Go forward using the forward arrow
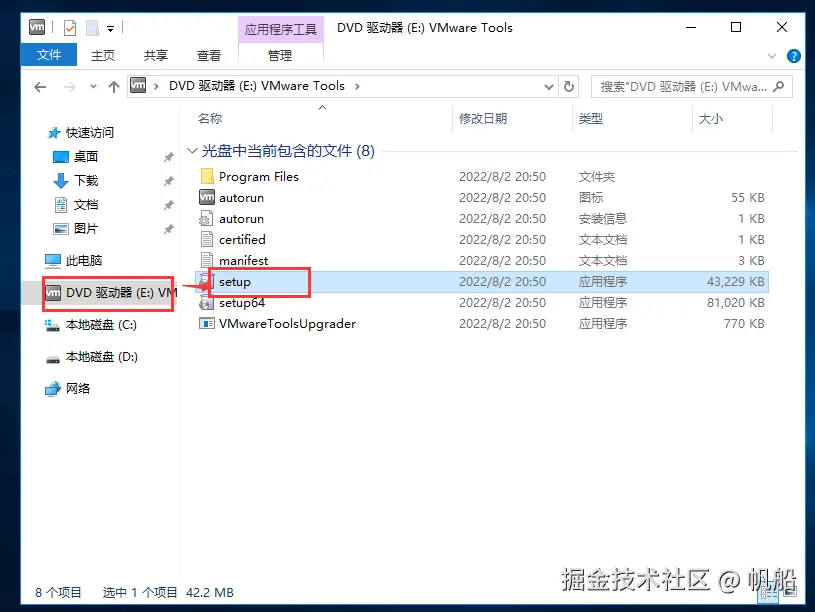Screen dimensions: 815x612 point(69,87)
